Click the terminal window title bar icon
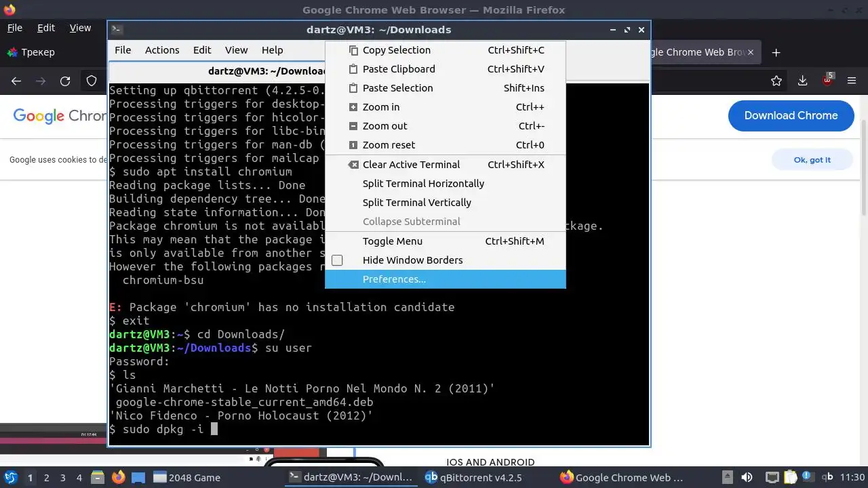The height and width of the screenshot is (488, 868). 117,29
